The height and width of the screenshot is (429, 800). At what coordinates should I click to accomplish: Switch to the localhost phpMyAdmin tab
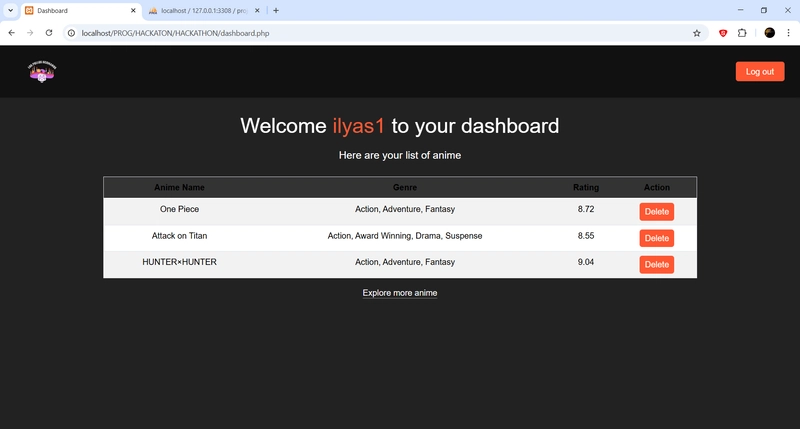coord(204,10)
